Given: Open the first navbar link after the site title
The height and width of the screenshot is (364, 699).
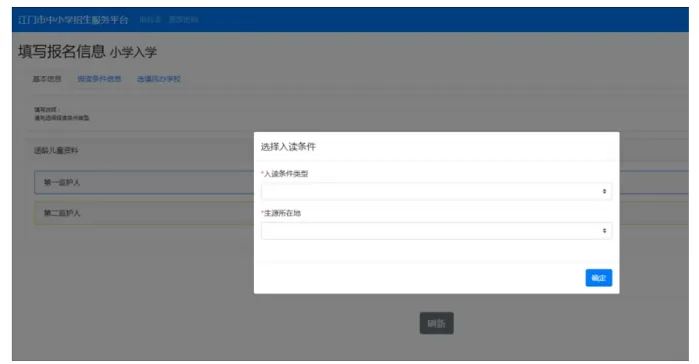Looking at the screenshot, I should (x=150, y=20).
